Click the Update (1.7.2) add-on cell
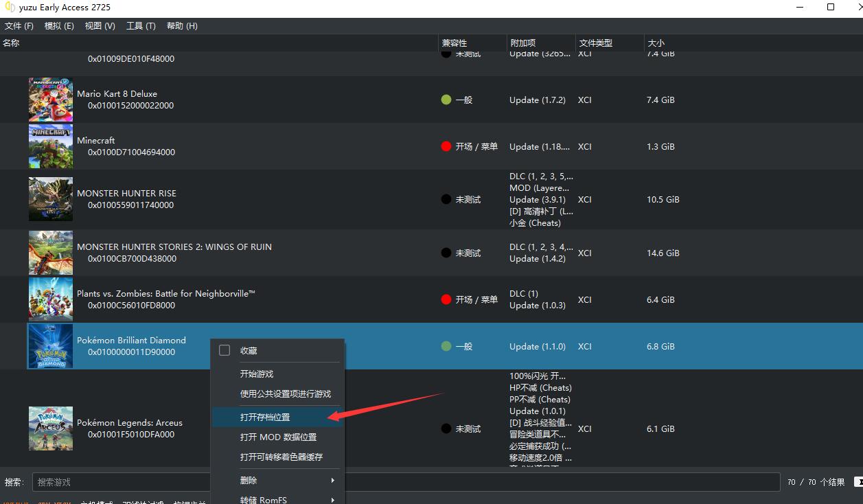Image resolution: width=863 pixels, height=504 pixels. (538, 100)
